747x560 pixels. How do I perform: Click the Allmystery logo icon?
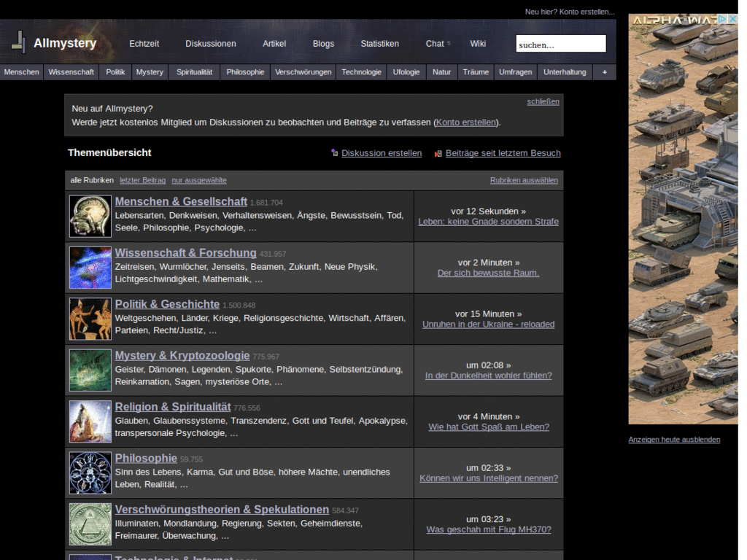pos(18,43)
